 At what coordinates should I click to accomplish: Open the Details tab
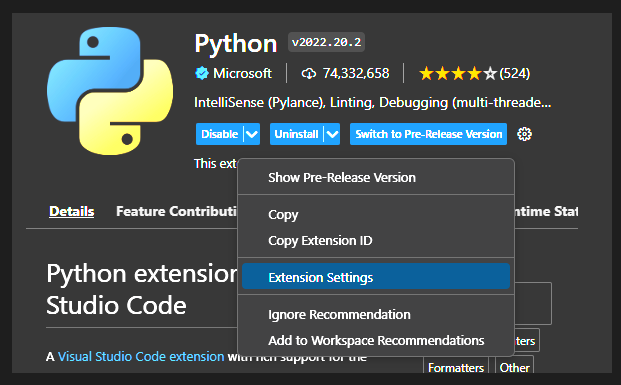coord(72,211)
